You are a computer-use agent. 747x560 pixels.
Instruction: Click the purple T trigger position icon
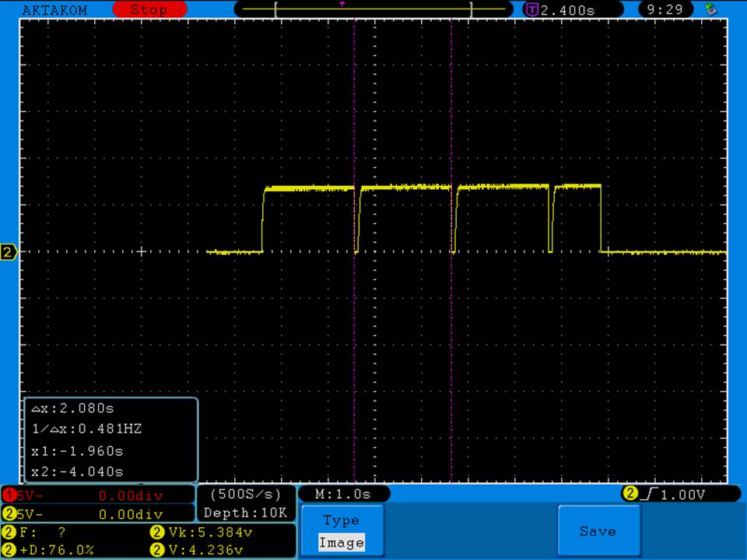coord(532,10)
